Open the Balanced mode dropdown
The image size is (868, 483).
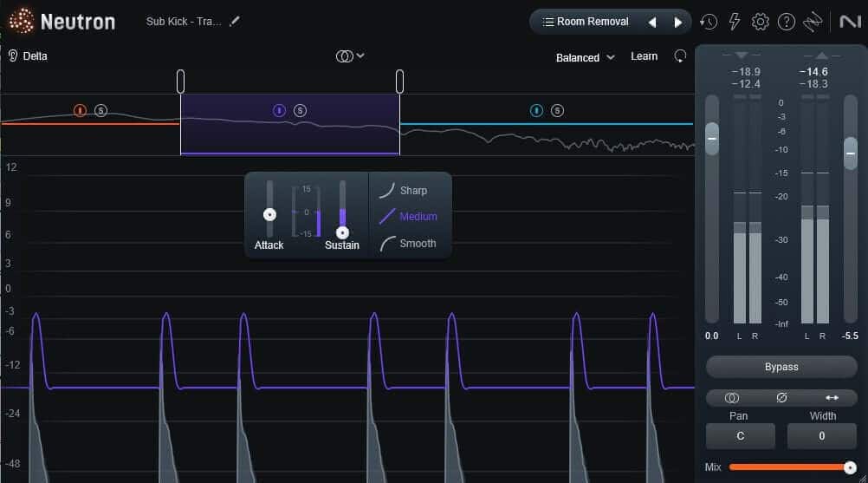[585, 57]
